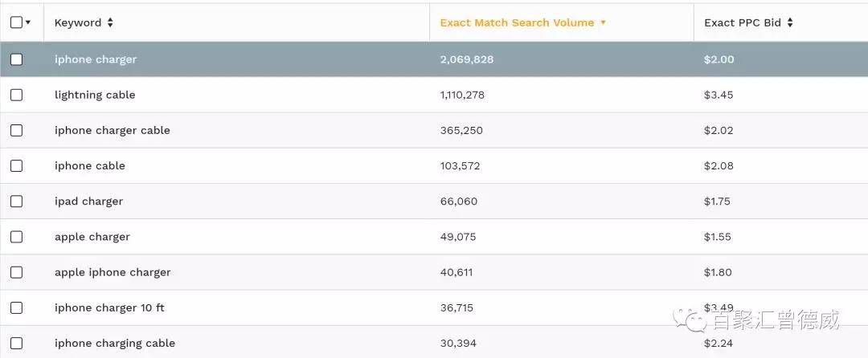
Task: Check the box for iphone charger
Action: tap(16, 59)
